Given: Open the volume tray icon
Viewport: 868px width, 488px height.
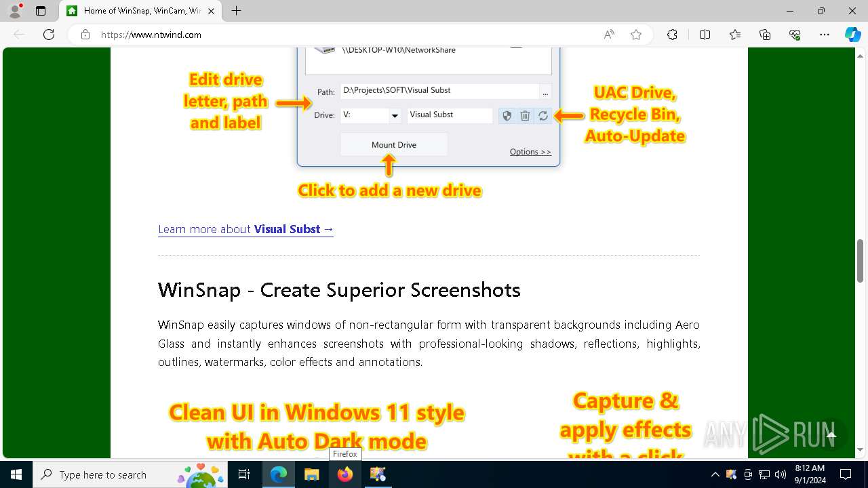Looking at the screenshot, I should coord(781,474).
